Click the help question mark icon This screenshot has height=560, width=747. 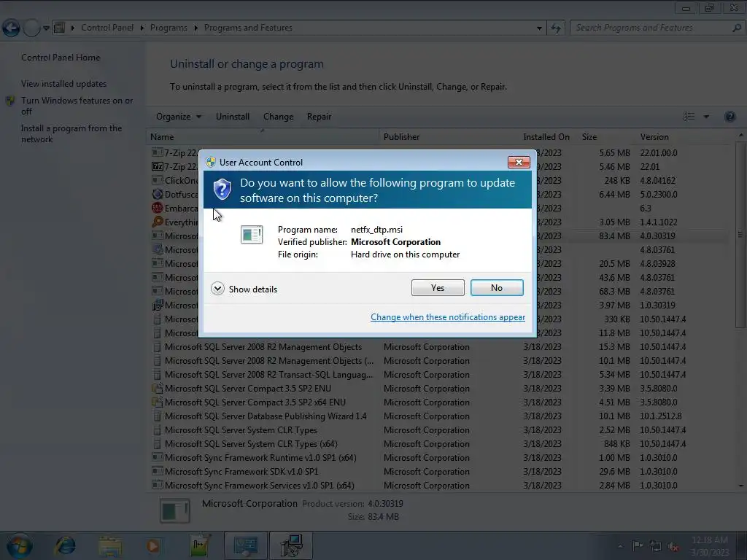[x=729, y=117]
